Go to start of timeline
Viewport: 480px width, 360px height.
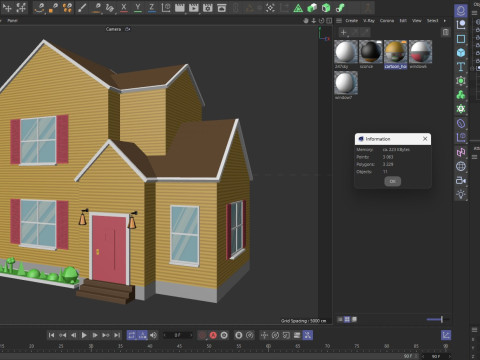pyautogui.click(x=51, y=335)
